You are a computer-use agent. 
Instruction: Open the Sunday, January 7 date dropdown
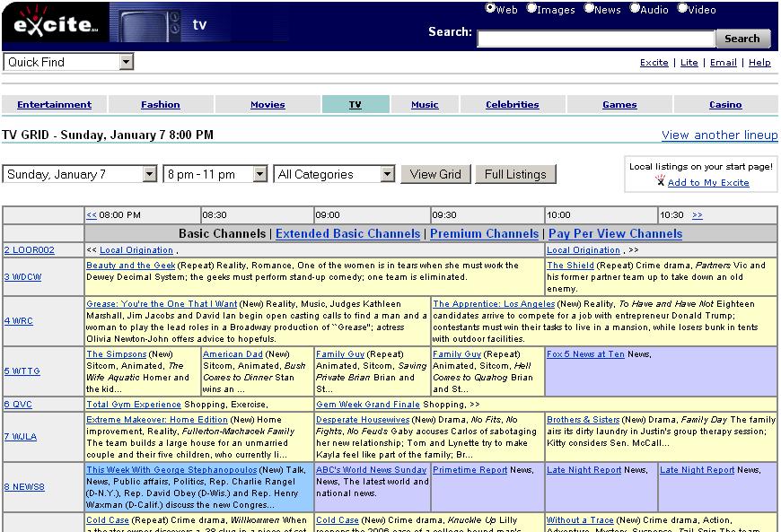click(80, 174)
